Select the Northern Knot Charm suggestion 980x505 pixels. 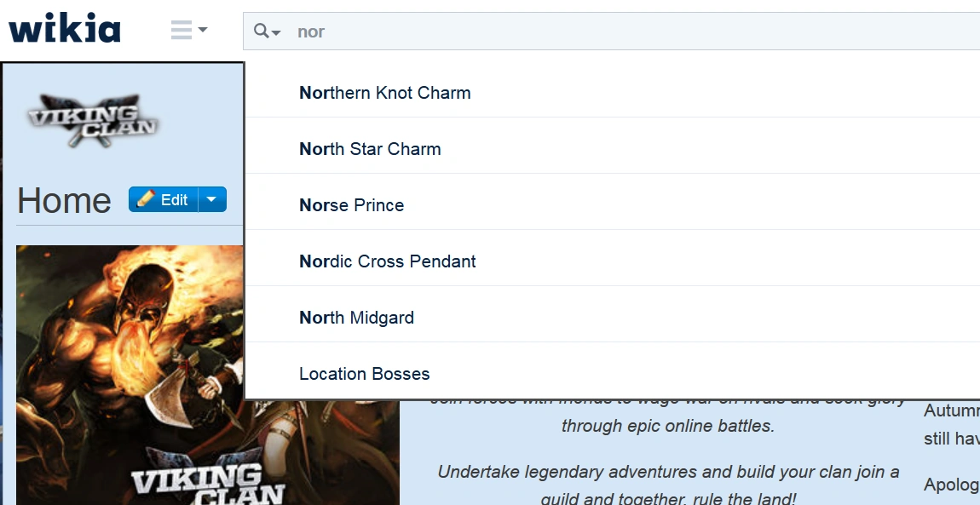click(385, 93)
